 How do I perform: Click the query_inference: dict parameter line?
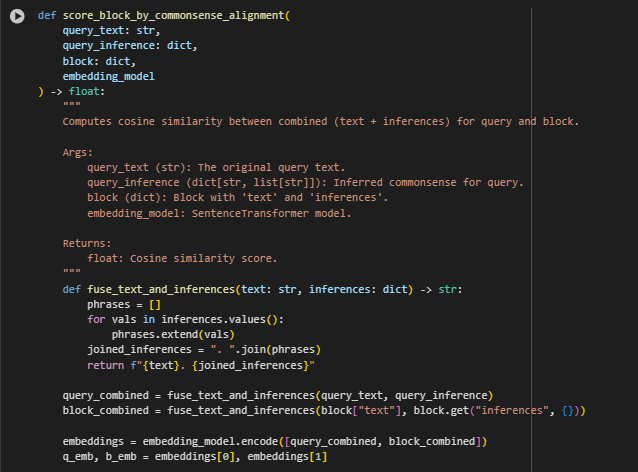129,46
